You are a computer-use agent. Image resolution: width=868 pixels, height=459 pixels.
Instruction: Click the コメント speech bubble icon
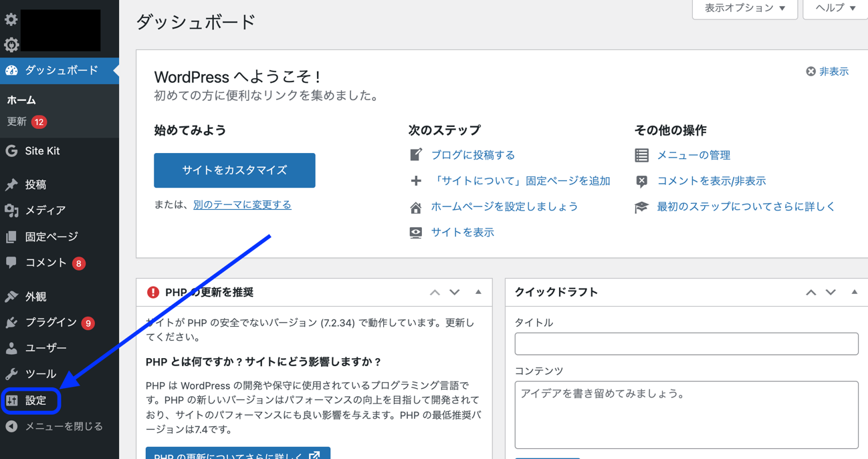(x=11, y=263)
